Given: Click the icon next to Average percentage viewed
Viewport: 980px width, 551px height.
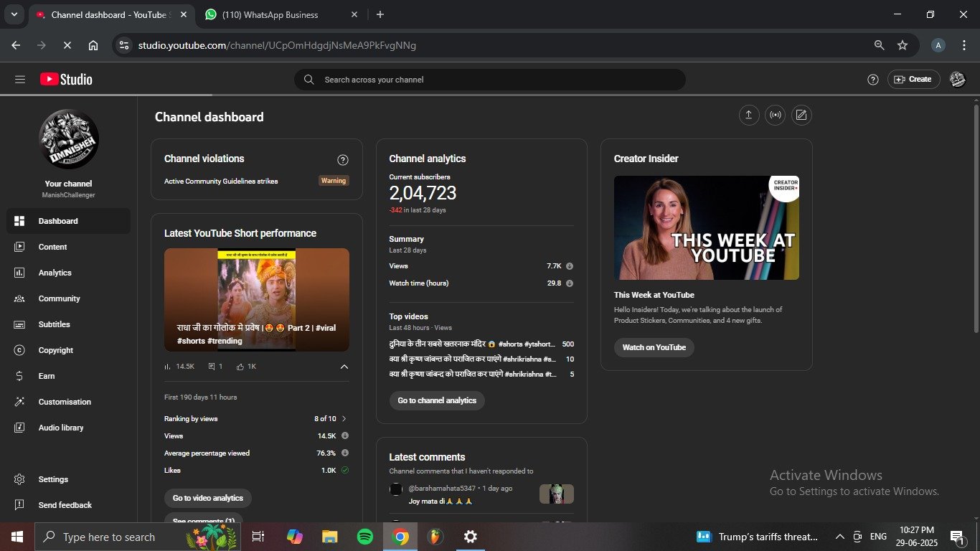Looking at the screenshot, I should point(345,453).
